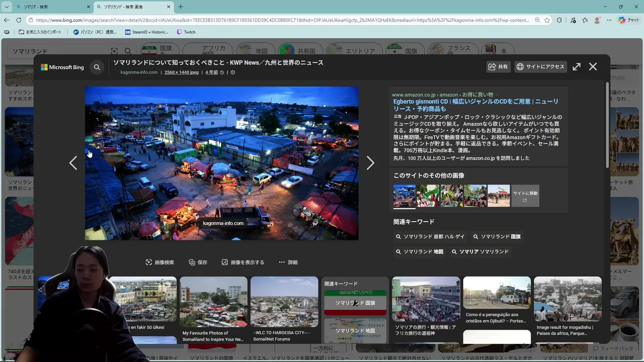The image size is (644, 362).
Task: Click the main Somaliland market image
Action: tap(221, 163)
